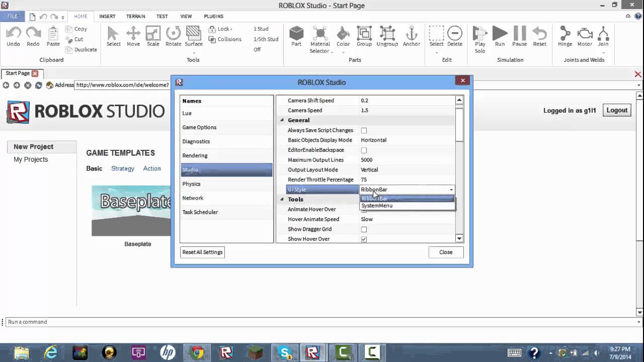Screen dimensions: 644x362
Task: Click the Run simulation button
Action: click(500, 34)
